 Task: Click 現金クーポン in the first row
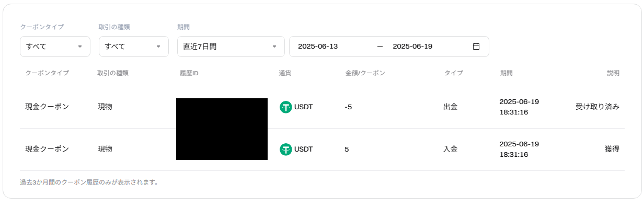pos(47,107)
